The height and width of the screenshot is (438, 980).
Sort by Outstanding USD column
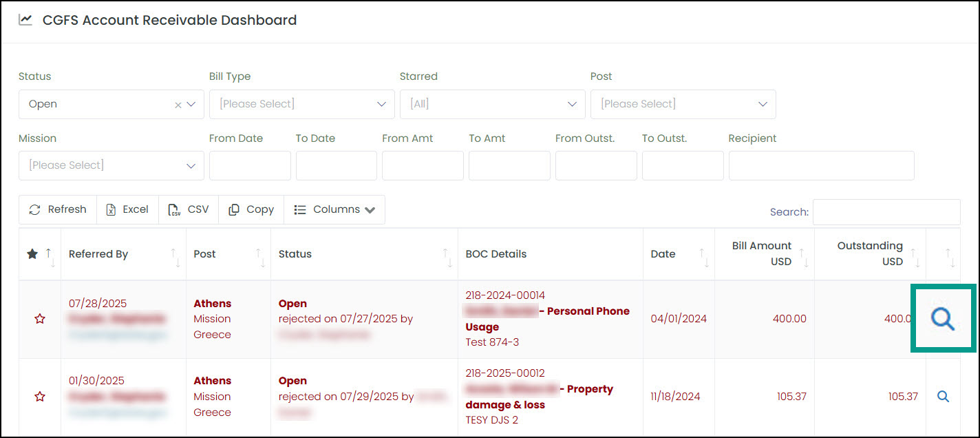pyautogui.click(x=870, y=254)
